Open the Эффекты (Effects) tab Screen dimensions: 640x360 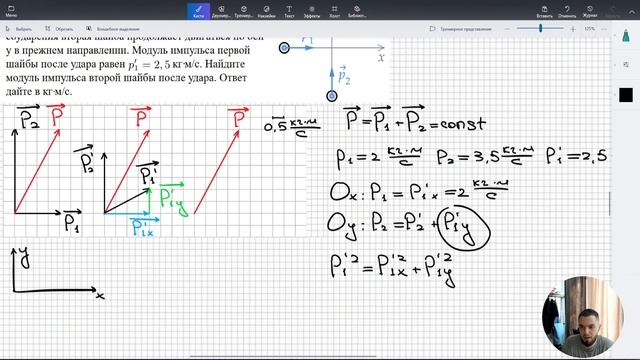point(312,11)
